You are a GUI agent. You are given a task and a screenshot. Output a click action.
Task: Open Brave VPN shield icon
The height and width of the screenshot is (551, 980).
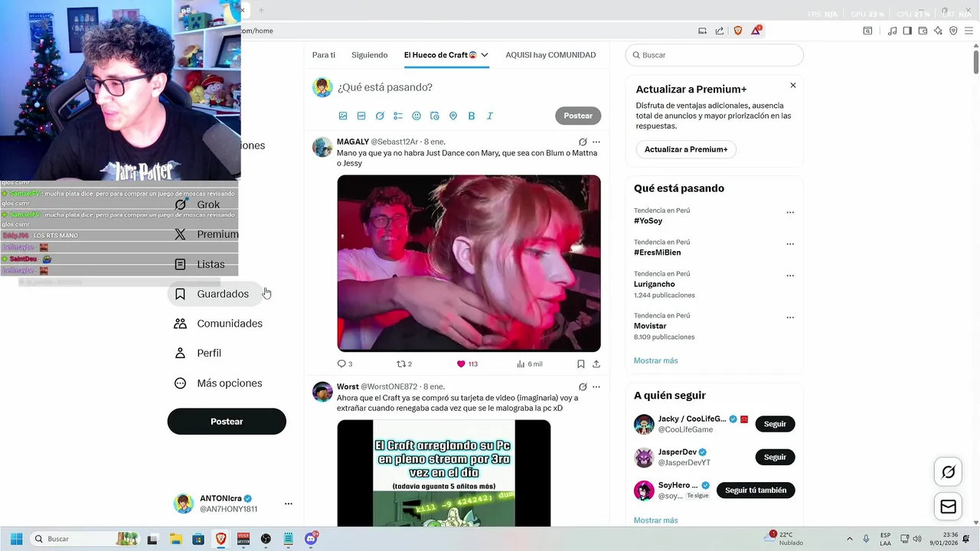[953, 31]
